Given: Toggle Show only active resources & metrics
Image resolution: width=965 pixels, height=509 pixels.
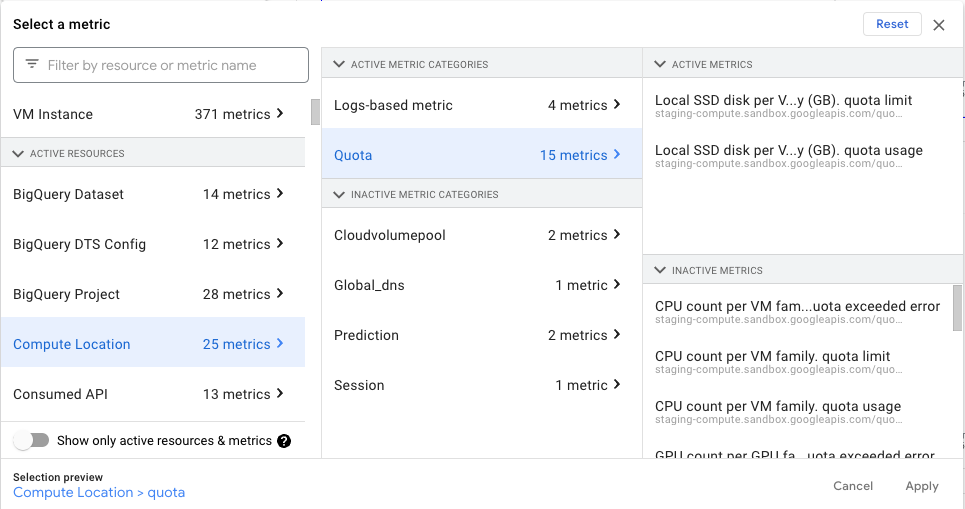Looking at the screenshot, I should coord(32,441).
